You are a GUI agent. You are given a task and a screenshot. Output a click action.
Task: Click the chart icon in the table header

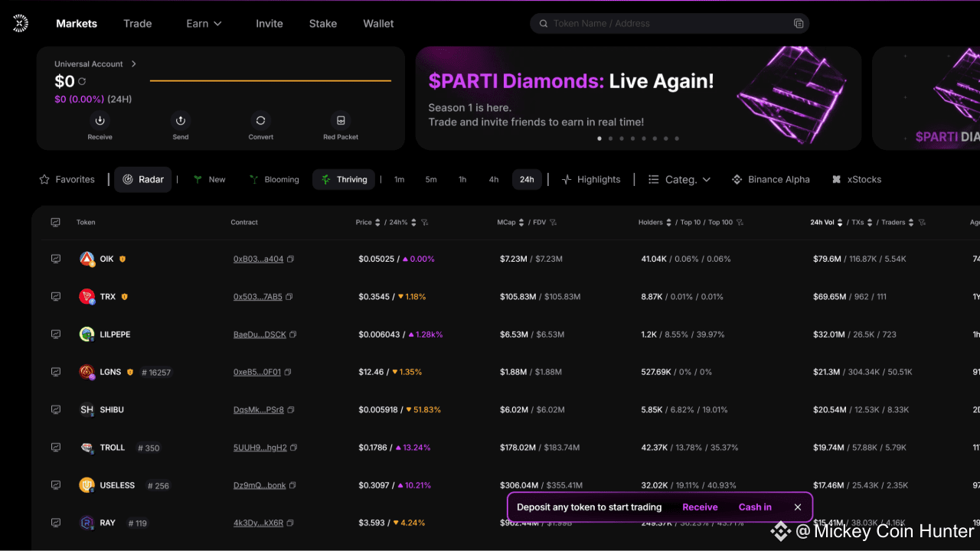point(56,222)
